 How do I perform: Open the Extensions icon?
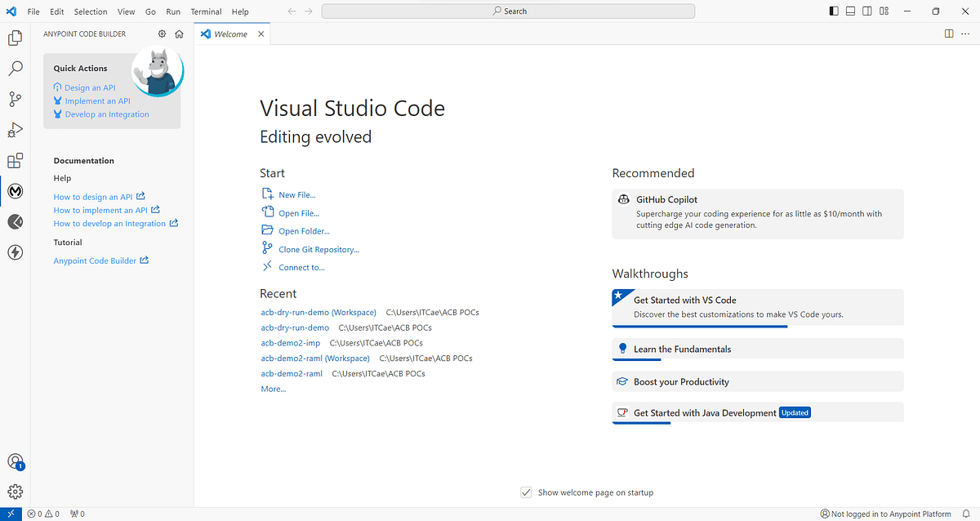[16, 160]
